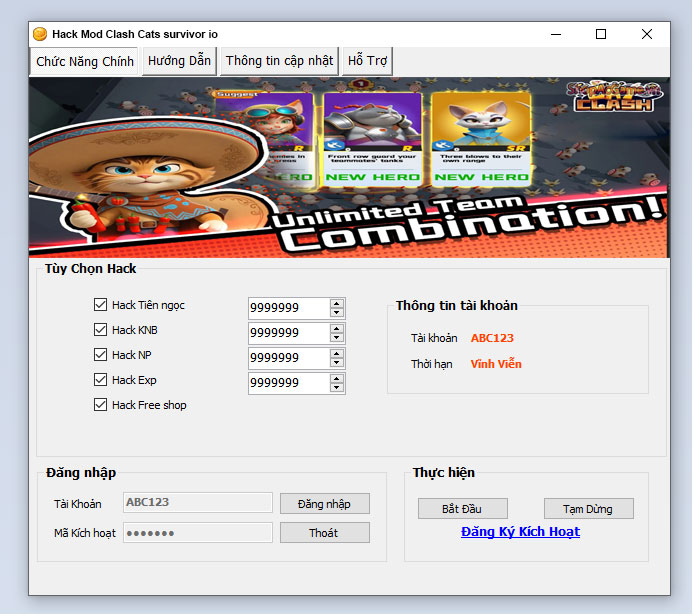
Task: Minimize the Hack Mod window
Action: pyautogui.click(x=556, y=34)
